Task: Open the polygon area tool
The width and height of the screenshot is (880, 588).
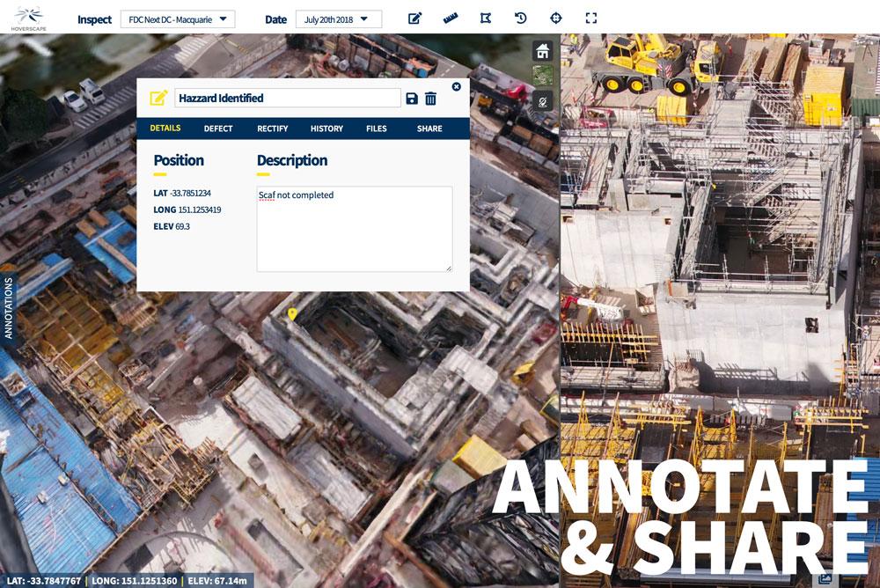Action: 486,17
